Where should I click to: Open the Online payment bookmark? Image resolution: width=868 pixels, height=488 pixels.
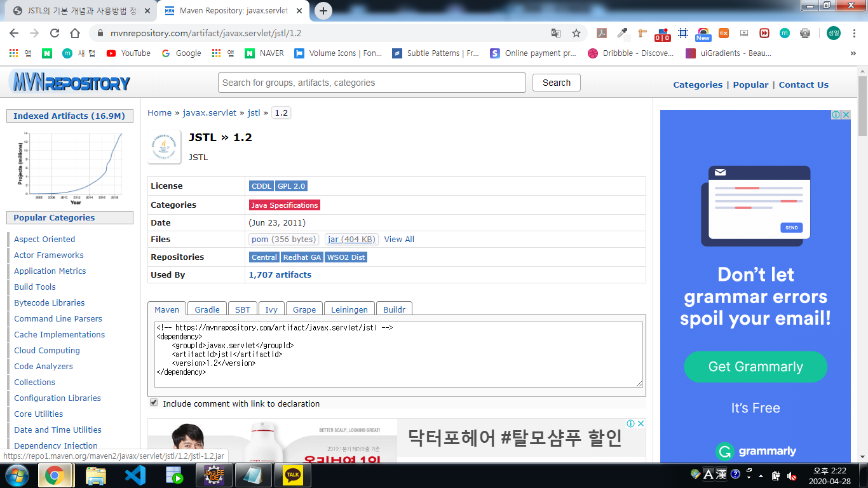(x=533, y=53)
